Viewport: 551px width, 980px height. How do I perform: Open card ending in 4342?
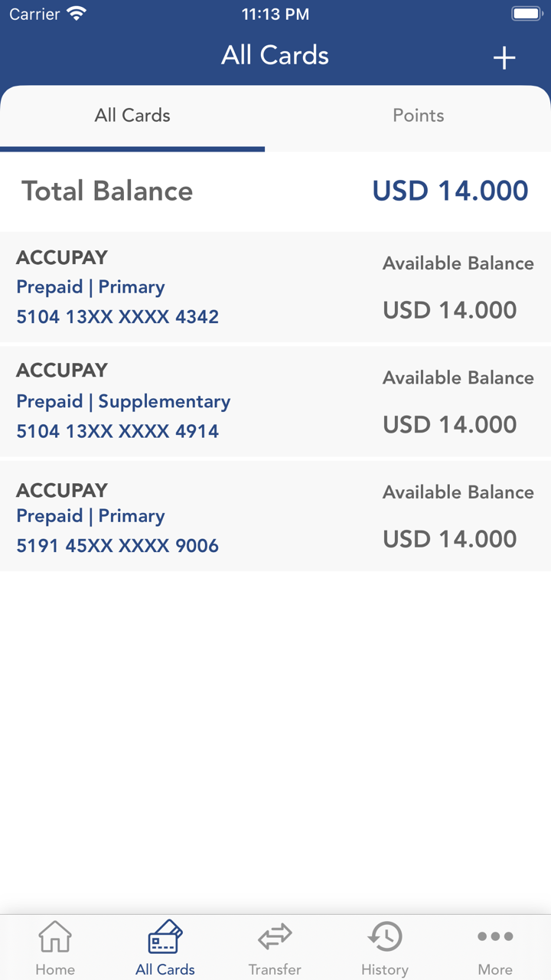[x=118, y=316]
